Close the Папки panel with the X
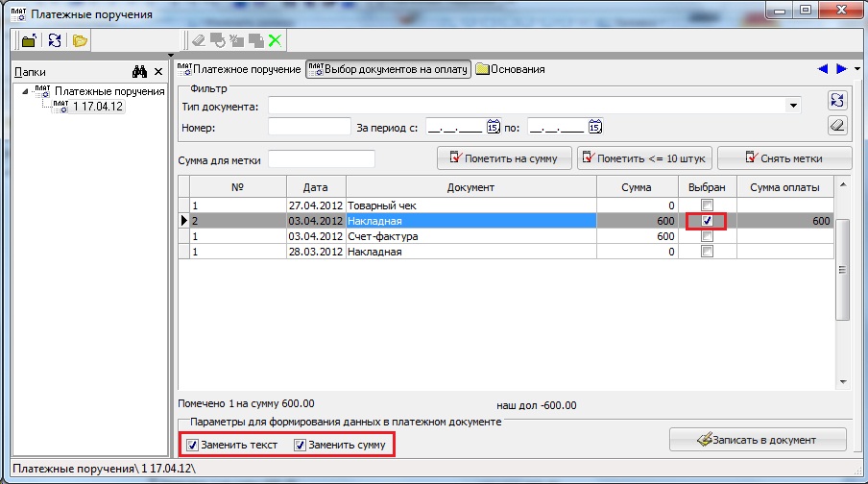Screen dimensions: 868x484 point(158,71)
